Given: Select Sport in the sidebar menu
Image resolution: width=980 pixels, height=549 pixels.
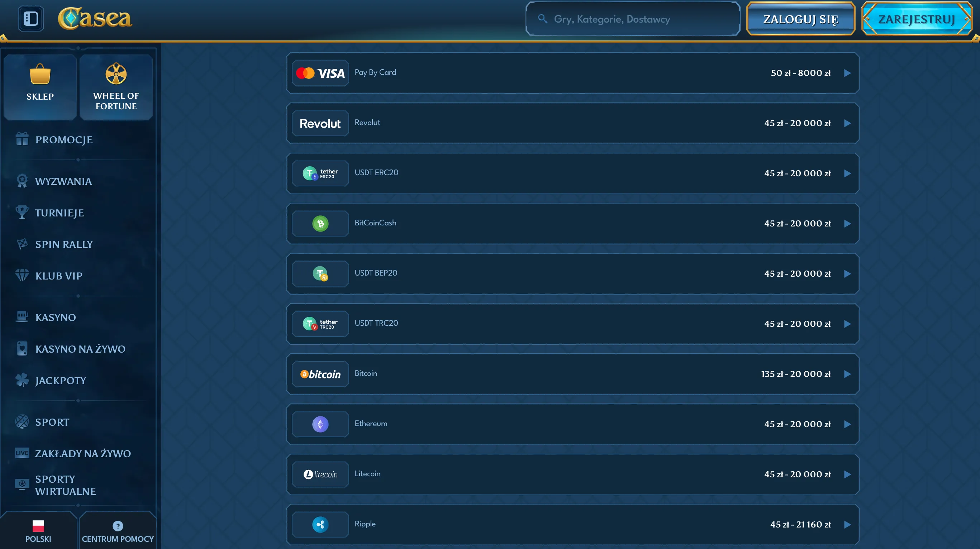Looking at the screenshot, I should coord(52,422).
